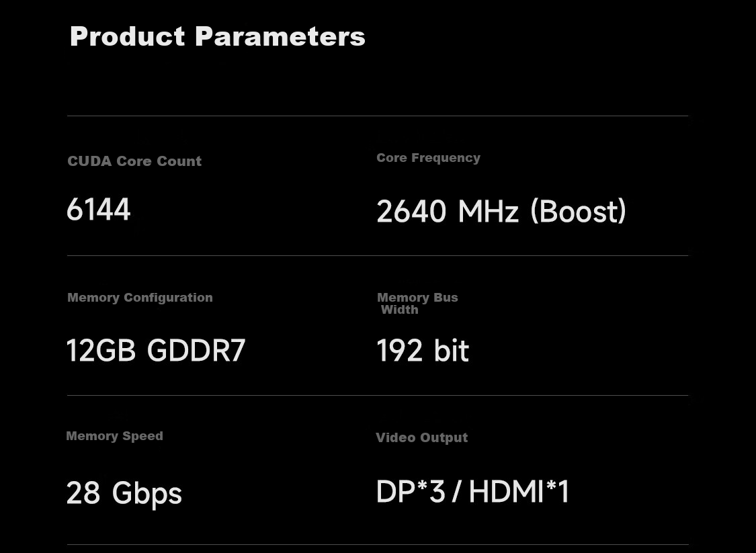Select the Memory Bus Width label
Viewport: 756px width, 553px height.
coord(417,303)
